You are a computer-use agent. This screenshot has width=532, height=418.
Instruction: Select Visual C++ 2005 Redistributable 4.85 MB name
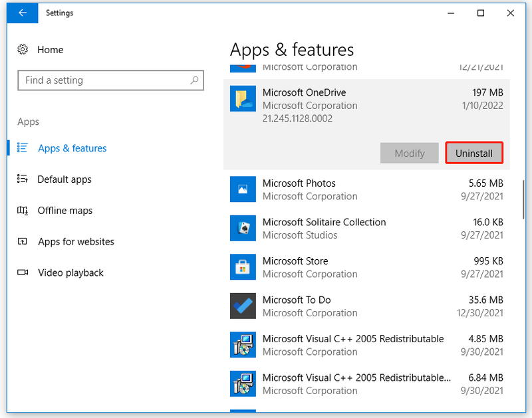[353, 339]
